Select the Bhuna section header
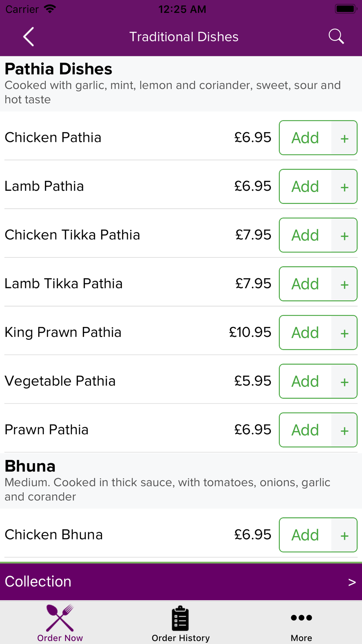Screen dimensions: 362x644 tap(30, 466)
